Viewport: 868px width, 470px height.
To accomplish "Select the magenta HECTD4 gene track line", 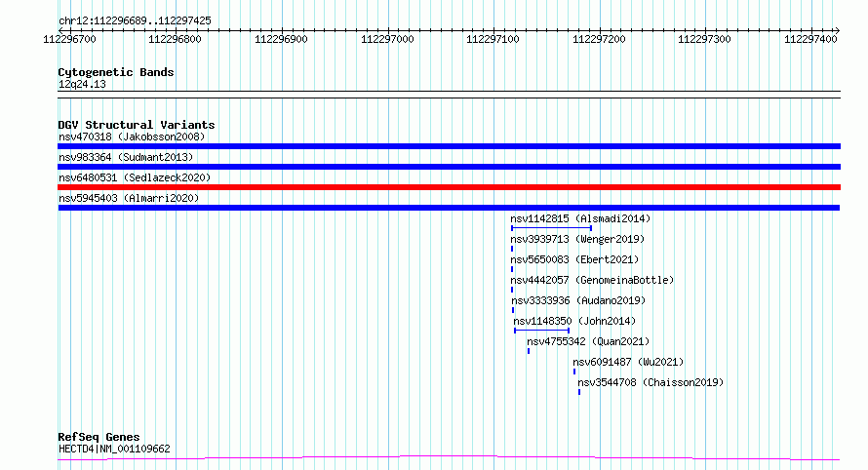I will pyautogui.click(x=449, y=458).
